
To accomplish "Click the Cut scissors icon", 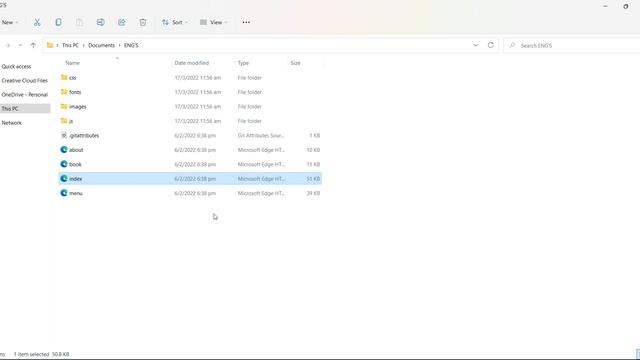I will tap(37, 22).
